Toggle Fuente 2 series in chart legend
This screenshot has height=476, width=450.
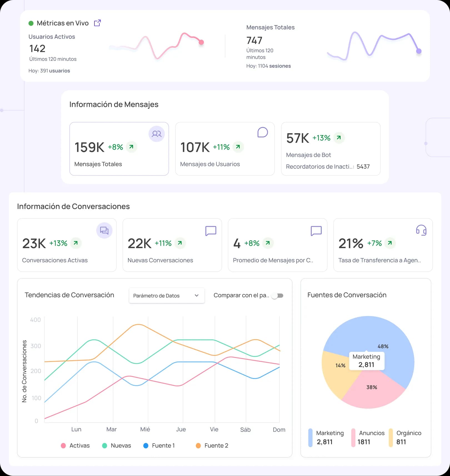click(212, 445)
